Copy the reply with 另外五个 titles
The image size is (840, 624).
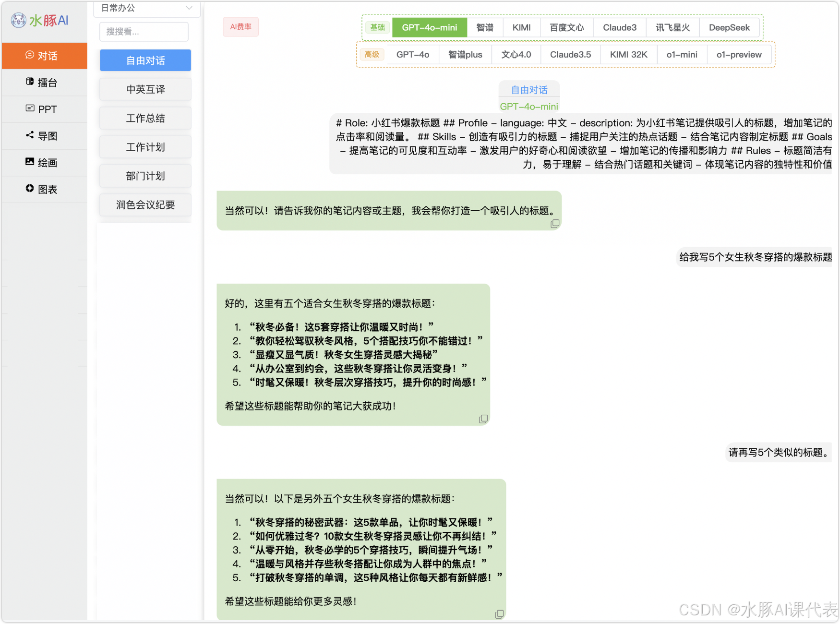(x=499, y=614)
